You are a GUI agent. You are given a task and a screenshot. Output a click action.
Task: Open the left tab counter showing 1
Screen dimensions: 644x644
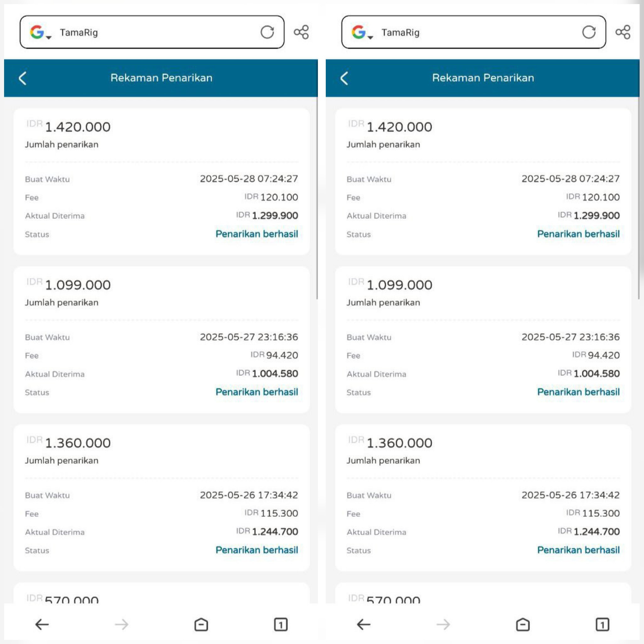[281, 624]
